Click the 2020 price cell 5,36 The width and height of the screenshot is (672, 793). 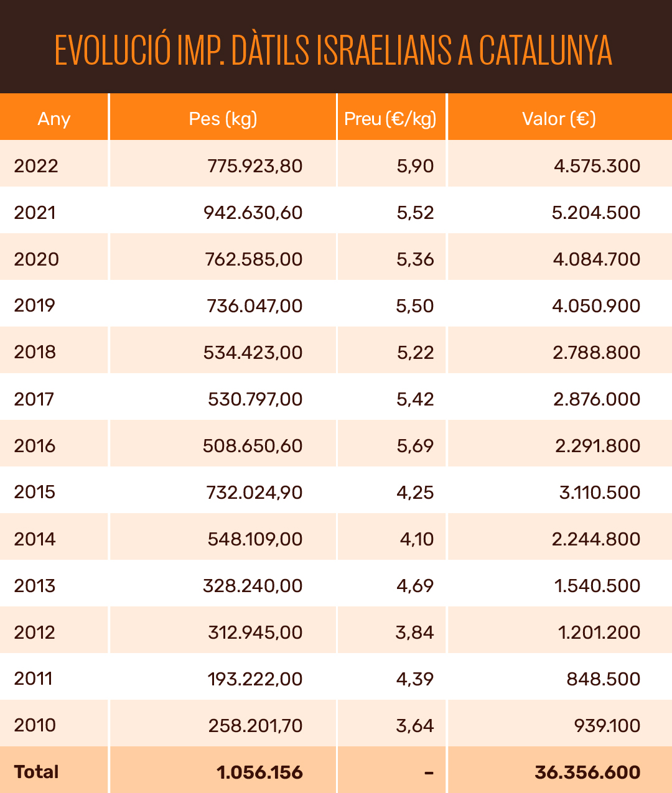(415, 259)
